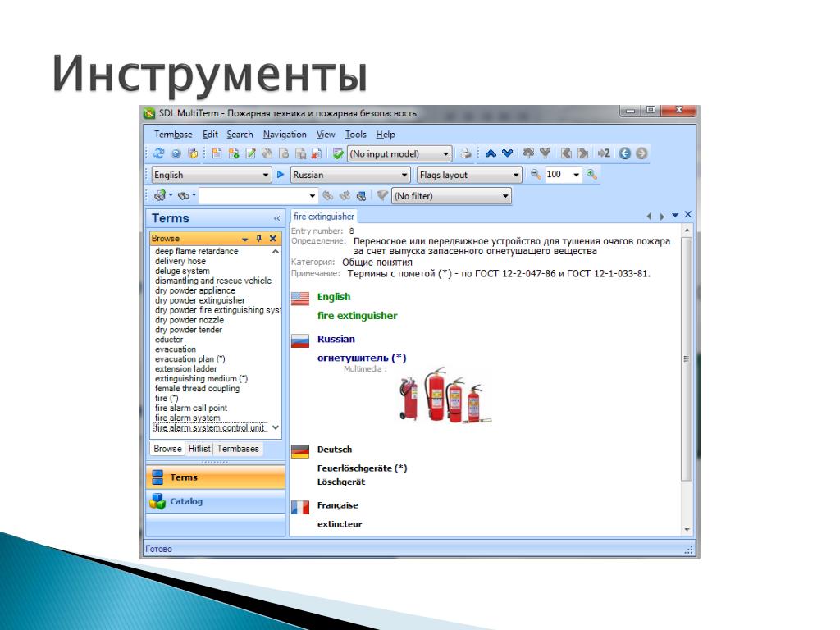840x630 pixels.
Task: Click the '2' jump icon in the toolbar
Action: point(604,153)
